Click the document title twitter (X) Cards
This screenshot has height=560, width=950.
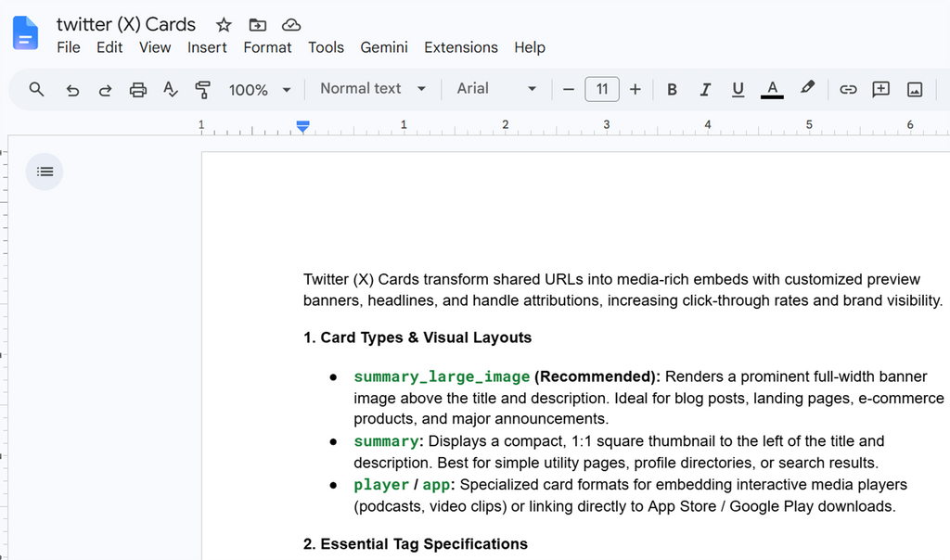(126, 24)
